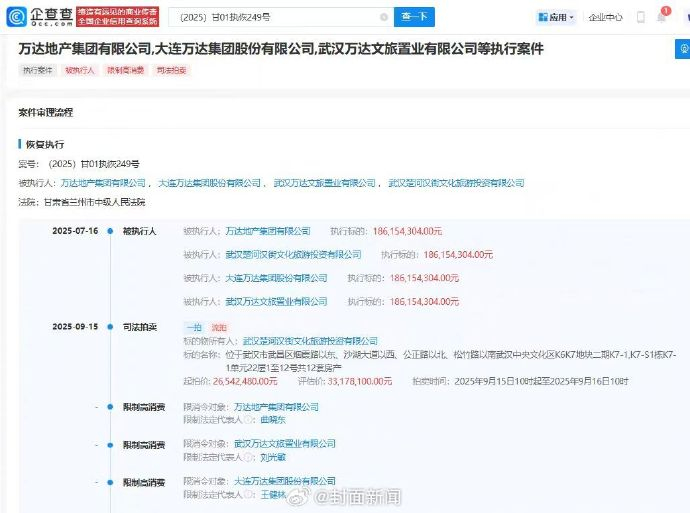Click the help icon beside 王健林's legal representative label
Viewport: 690px width, 513px height.
click(x=249, y=495)
